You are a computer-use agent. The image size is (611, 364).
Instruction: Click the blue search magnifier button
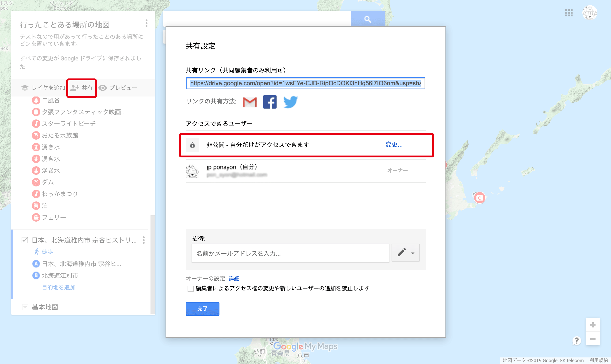click(x=367, y=19)
